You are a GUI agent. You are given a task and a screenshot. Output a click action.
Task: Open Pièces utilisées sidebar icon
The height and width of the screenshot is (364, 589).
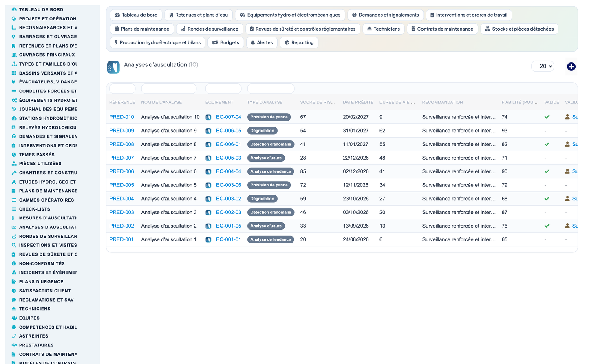click(14, 164)
